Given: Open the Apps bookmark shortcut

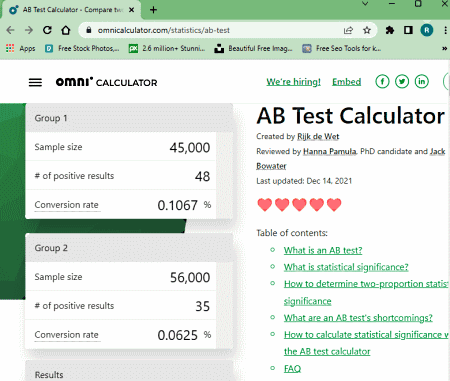Looking at the screenshot, I should click(21, 49).
